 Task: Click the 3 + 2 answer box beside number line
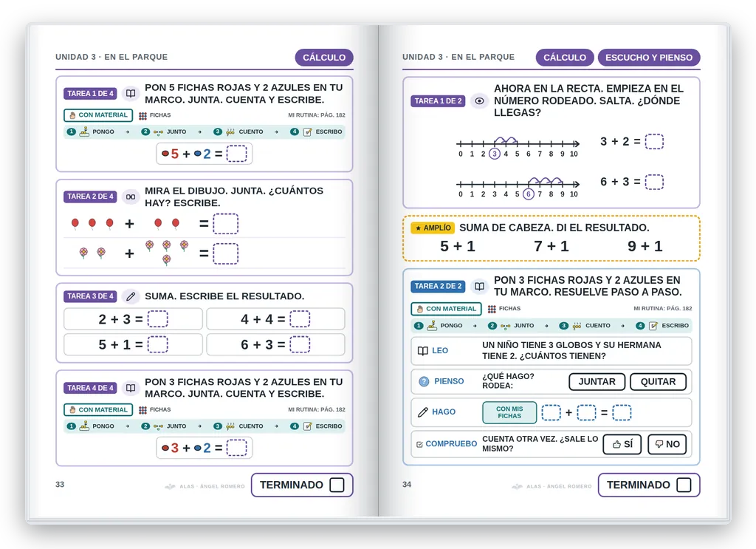pos(654,141)
